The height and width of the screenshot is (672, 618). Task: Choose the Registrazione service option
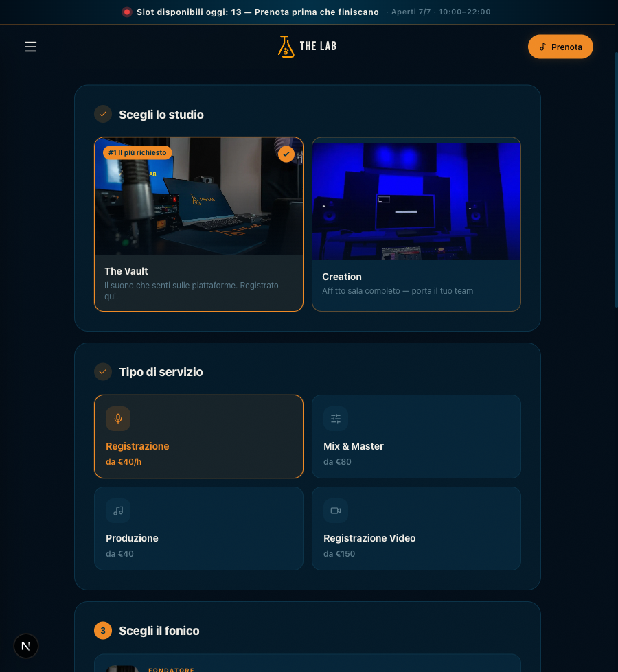(198, 437)
